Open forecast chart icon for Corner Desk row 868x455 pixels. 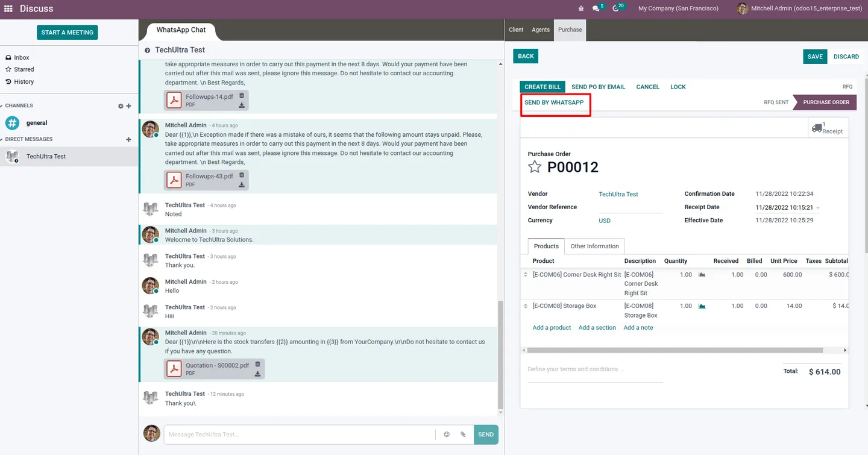702,275
